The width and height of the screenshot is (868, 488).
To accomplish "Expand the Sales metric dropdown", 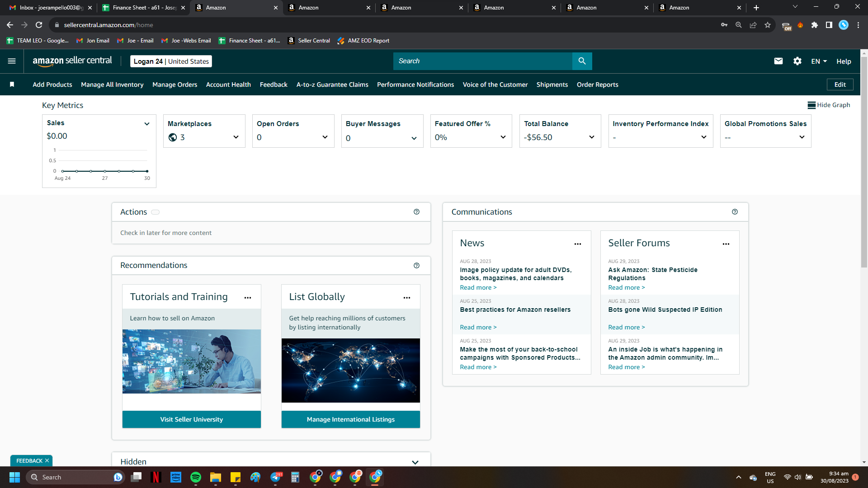I will [146, 124].
